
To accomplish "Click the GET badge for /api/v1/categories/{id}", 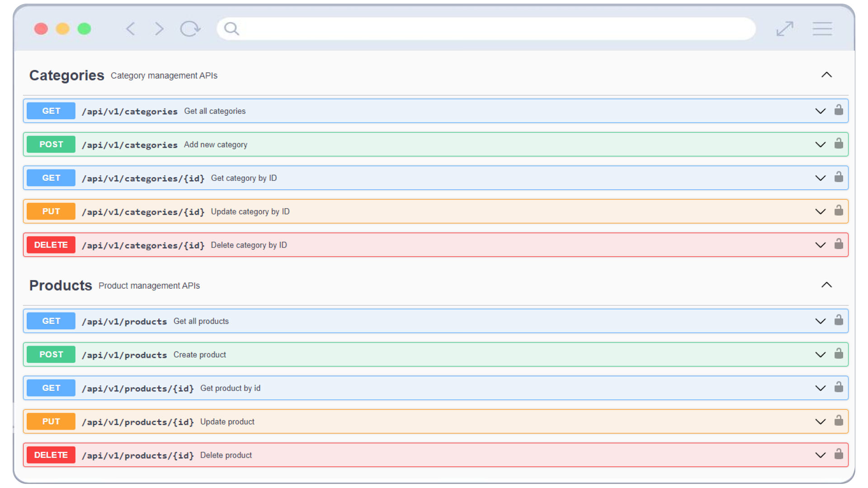I will point(51,178).
